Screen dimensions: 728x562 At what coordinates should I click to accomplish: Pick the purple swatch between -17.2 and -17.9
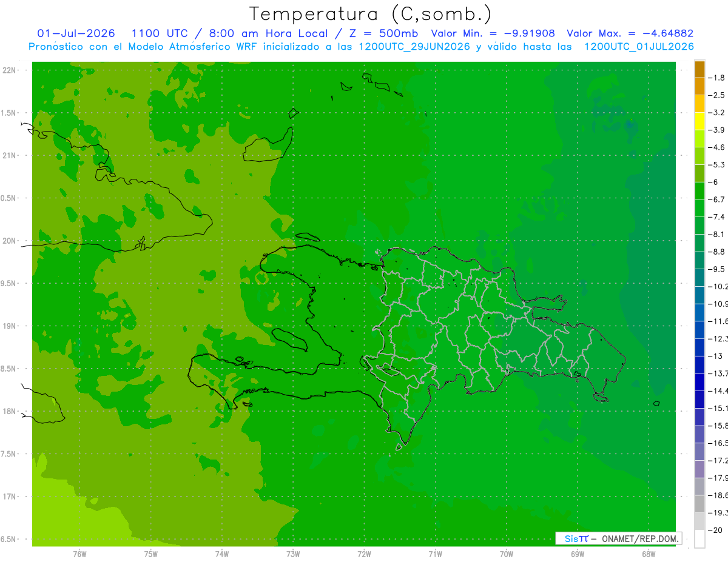699,469
